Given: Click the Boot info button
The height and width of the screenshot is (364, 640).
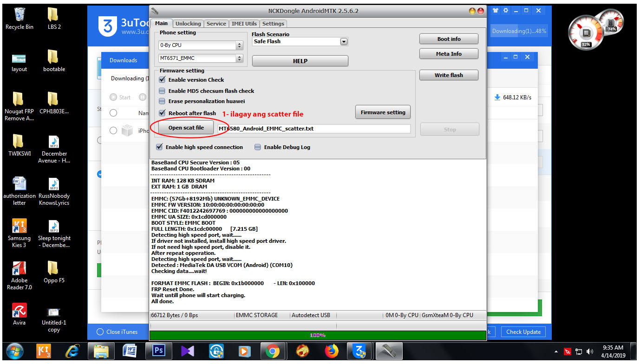Looking at the screenshot, I should click(x=449, y=39).
